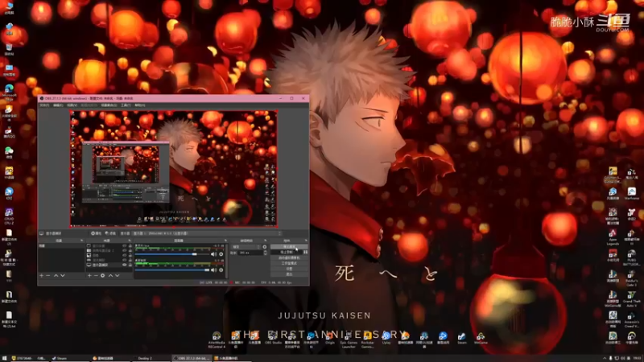Screen dimensions: 644x362
Task: Open the 文件(F) File menu in OBS
Action: 44,105
